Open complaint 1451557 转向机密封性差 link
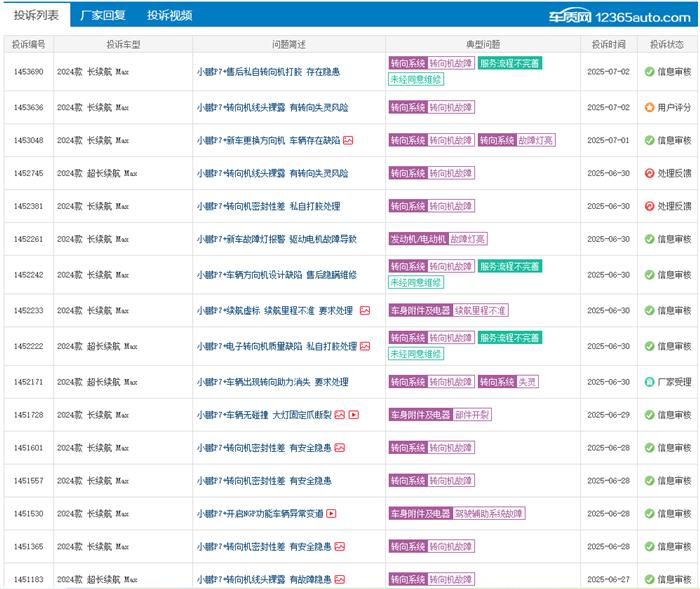This screenshot has width=700, height=589. coord(264,480)
